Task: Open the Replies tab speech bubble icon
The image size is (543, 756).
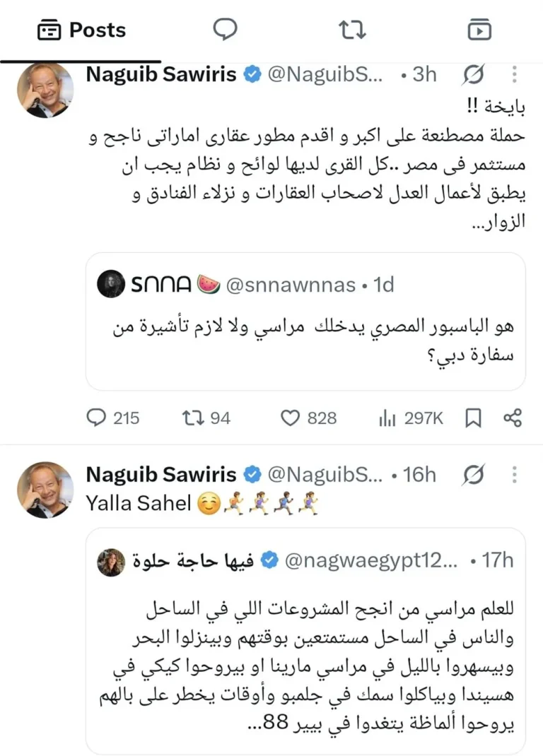Action: pos(226,30)
